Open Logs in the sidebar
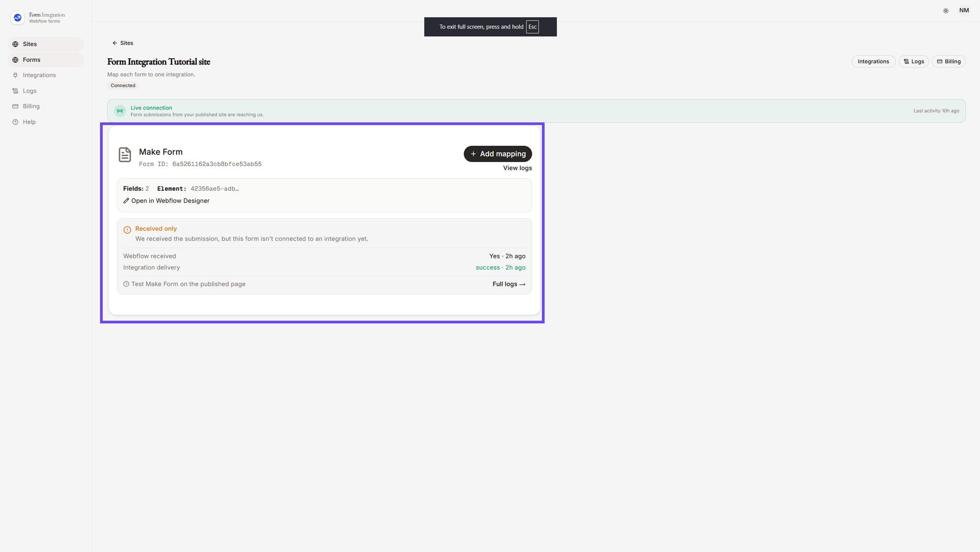Screen dimensions: 980x552 pos(46,91)
